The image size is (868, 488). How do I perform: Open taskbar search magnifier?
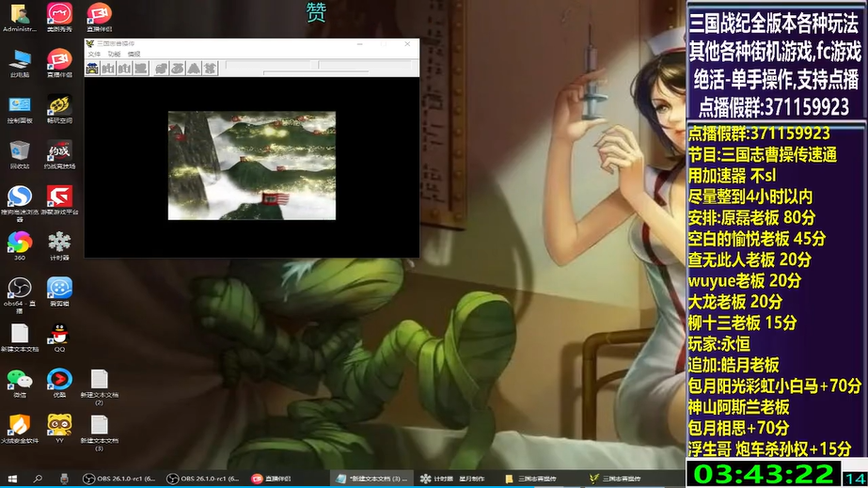(x=38, y=479)
